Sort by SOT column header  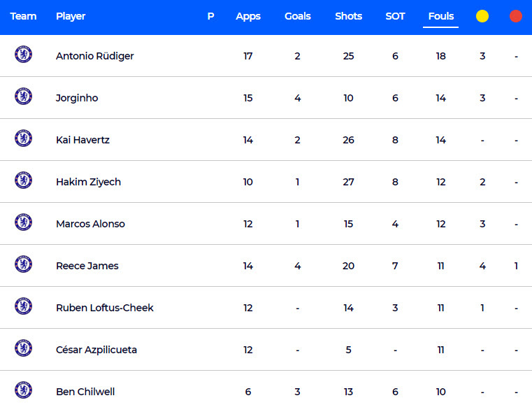(395, 16)
